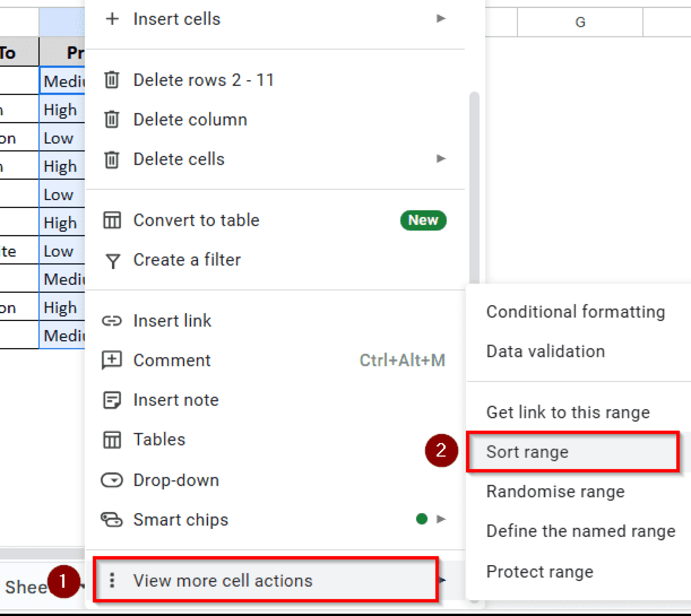Click the green dot beside Smart chips
Viewport: 691px width, 616px height.
pos(421,519)
